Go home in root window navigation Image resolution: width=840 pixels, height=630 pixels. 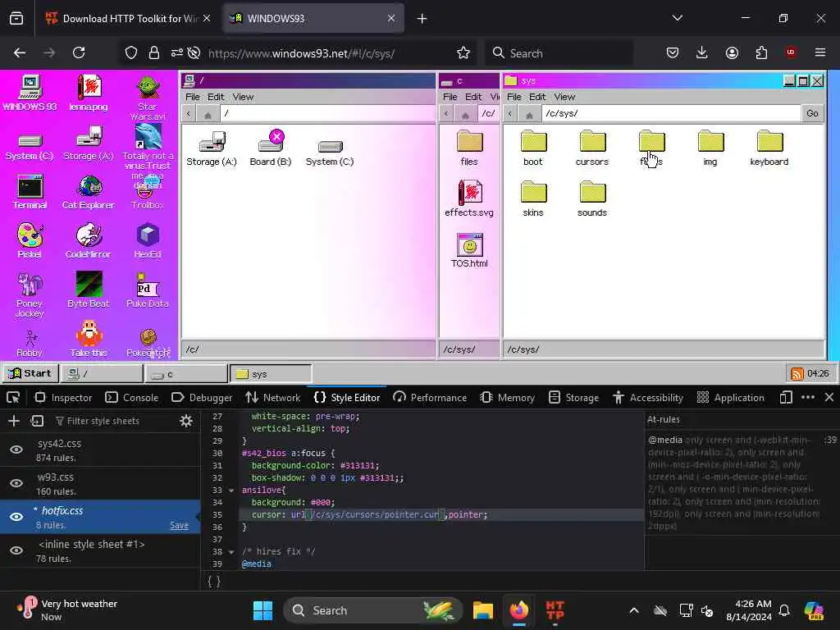tap(208, 113)
